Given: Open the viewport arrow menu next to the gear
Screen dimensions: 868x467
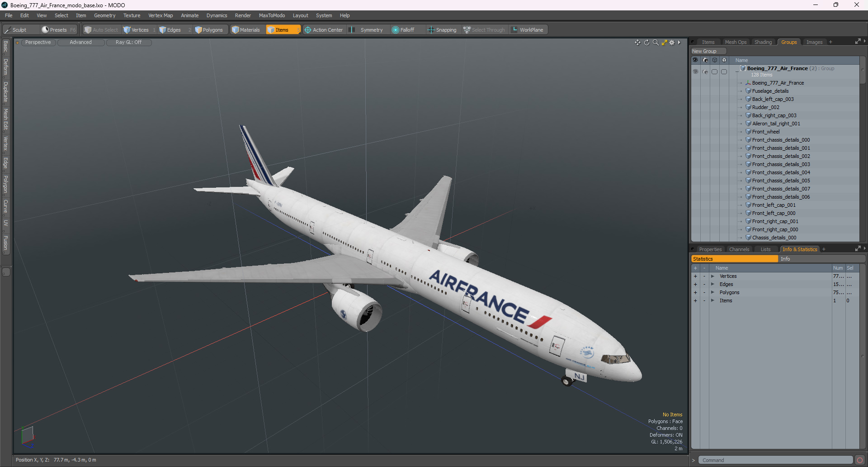Looking at the screenshot, I should (679, 43).
